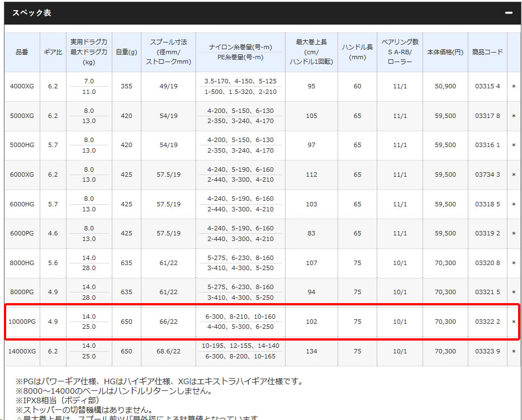Click the note about PGはパワーギア仕様
Viewport: 522px width, 420px height.
click(x=159, y=381)
